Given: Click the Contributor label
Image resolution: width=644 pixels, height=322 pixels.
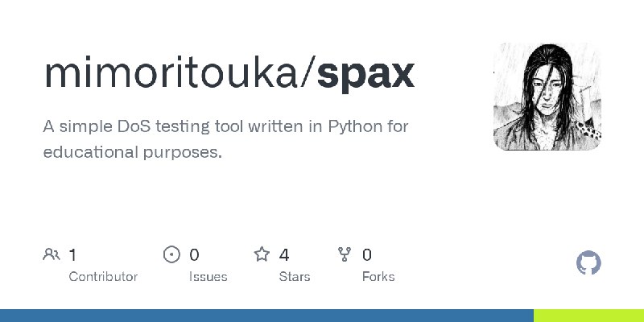Looking at the screenshot, I should 103,277.
